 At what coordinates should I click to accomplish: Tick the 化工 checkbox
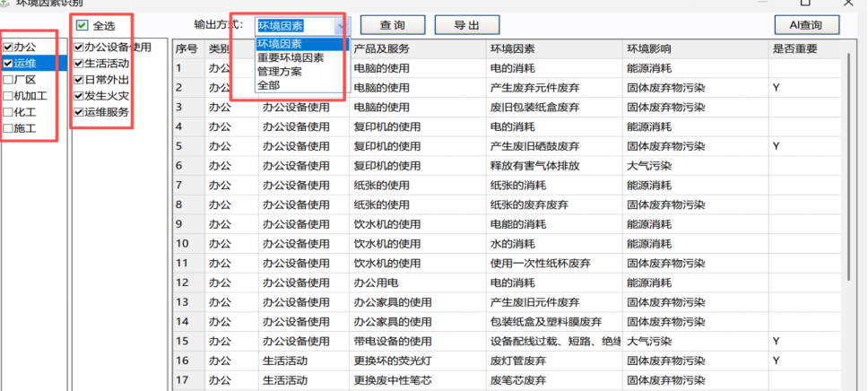8,112
